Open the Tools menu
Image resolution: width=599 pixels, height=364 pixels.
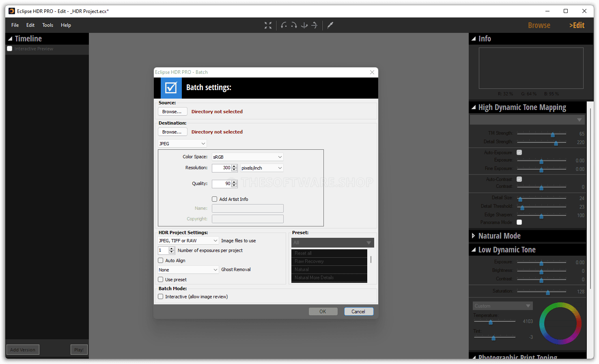coord(48,25)
